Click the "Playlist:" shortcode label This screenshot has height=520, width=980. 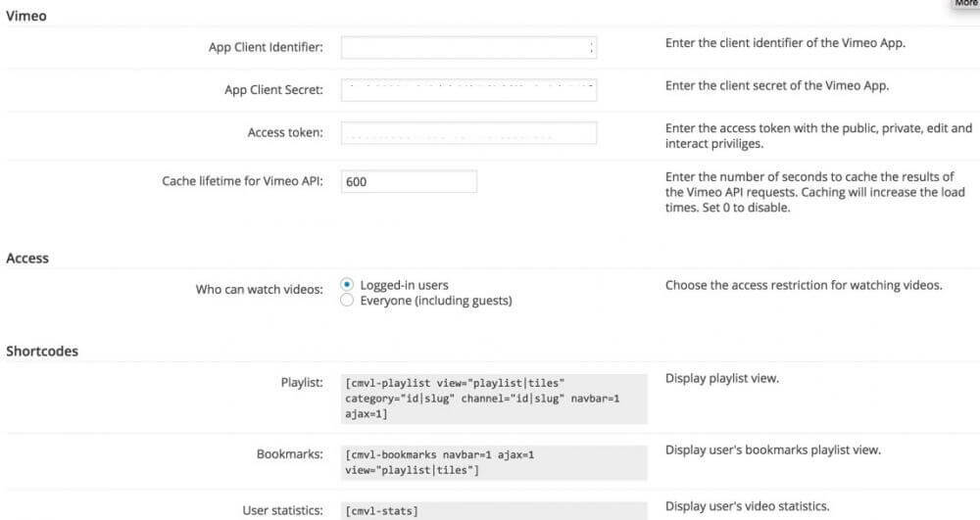point(302,382)
